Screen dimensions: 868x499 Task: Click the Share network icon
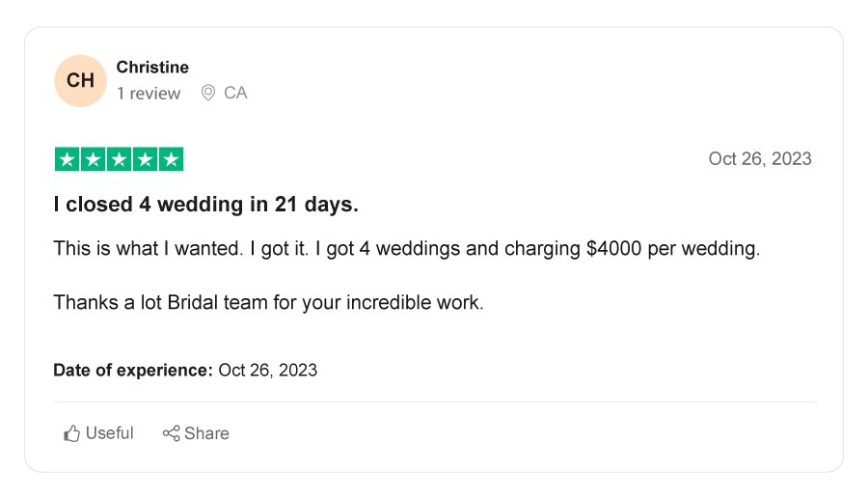[x=171, y=433]
